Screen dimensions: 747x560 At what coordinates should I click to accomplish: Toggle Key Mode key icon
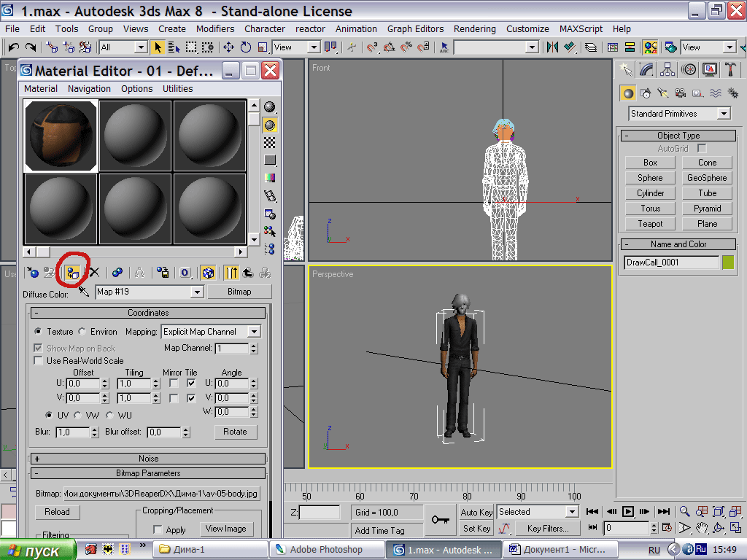coord(592,527)
